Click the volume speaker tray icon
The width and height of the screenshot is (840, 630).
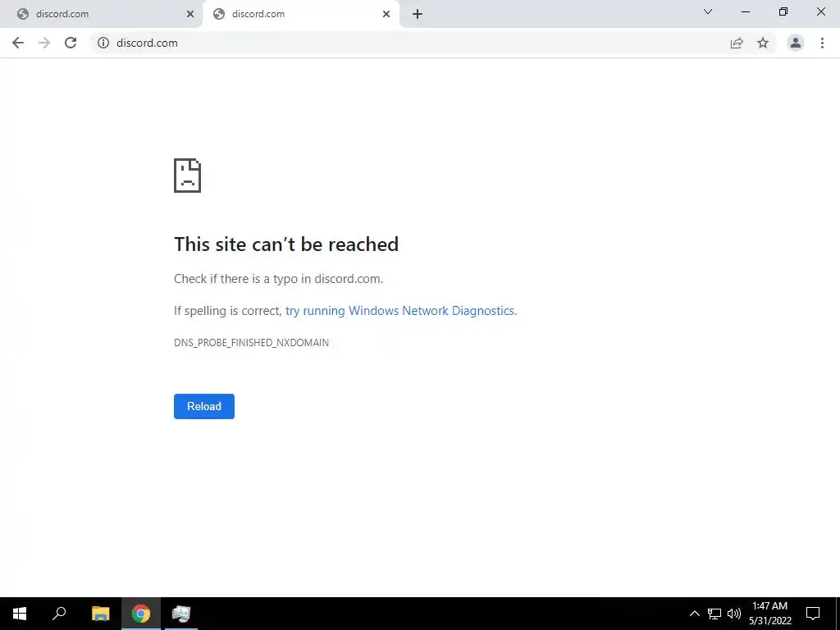click(733, 614)
